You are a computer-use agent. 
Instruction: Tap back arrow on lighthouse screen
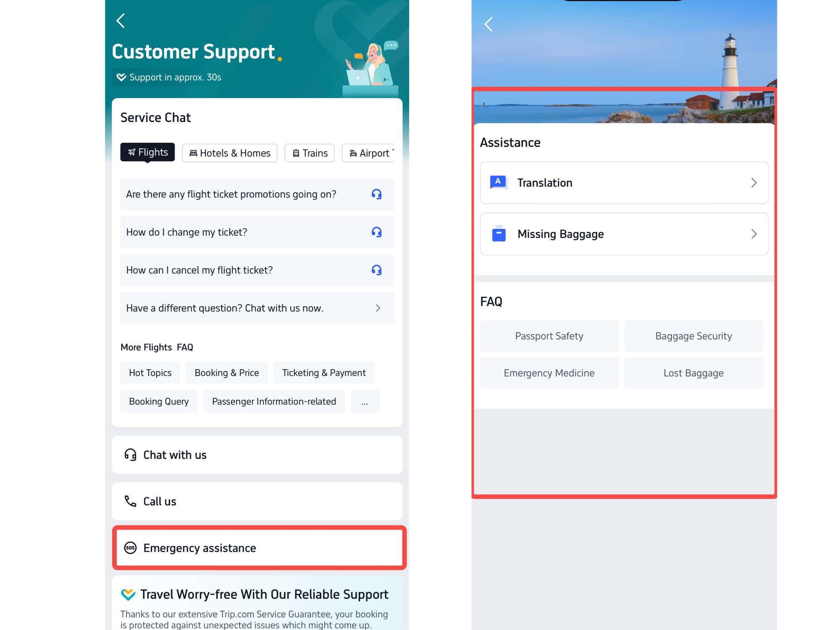[x=488, y=24]
